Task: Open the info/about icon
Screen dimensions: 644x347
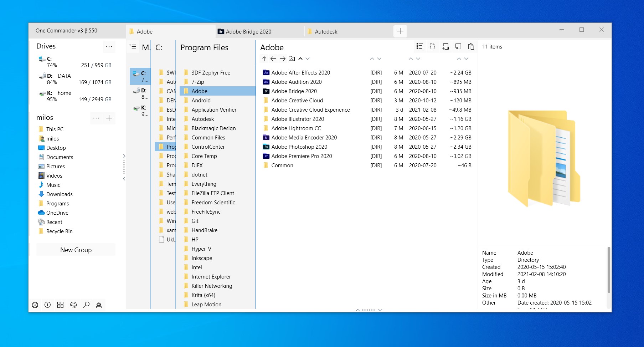Action: 47,305
